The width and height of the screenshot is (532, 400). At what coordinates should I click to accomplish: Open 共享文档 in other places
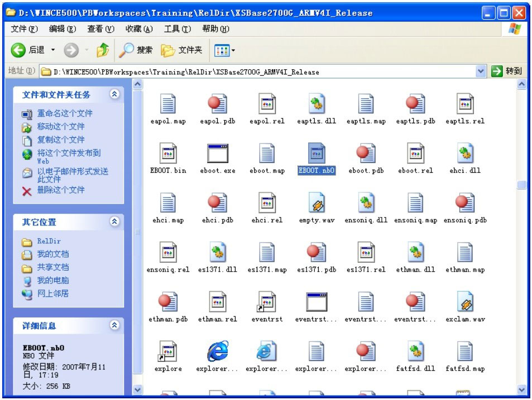tap(53, 267)
